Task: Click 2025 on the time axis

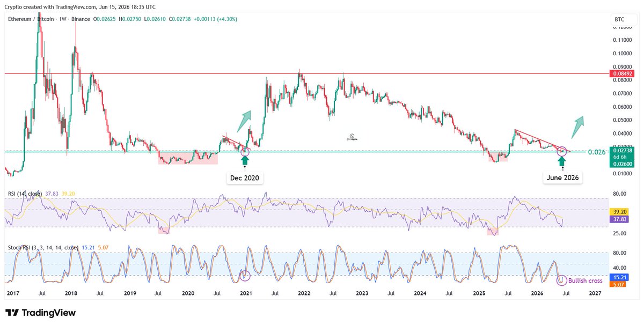Action: click(479, 294)
